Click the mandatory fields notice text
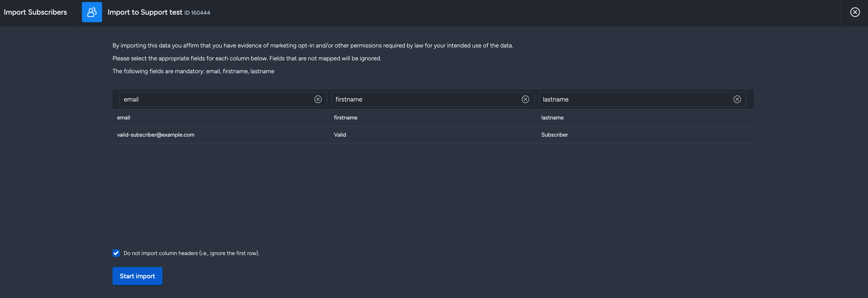 [x=193, y=71]
